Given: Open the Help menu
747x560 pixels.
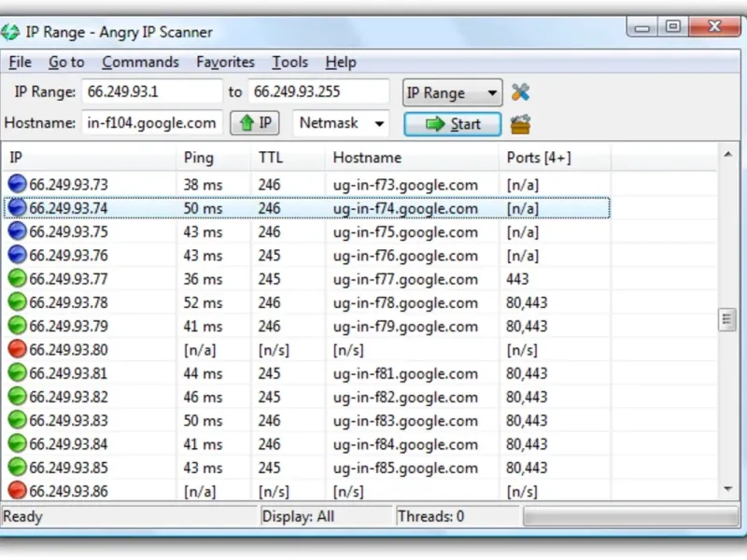Looking at the screenshot, I should tap(341, 62).
